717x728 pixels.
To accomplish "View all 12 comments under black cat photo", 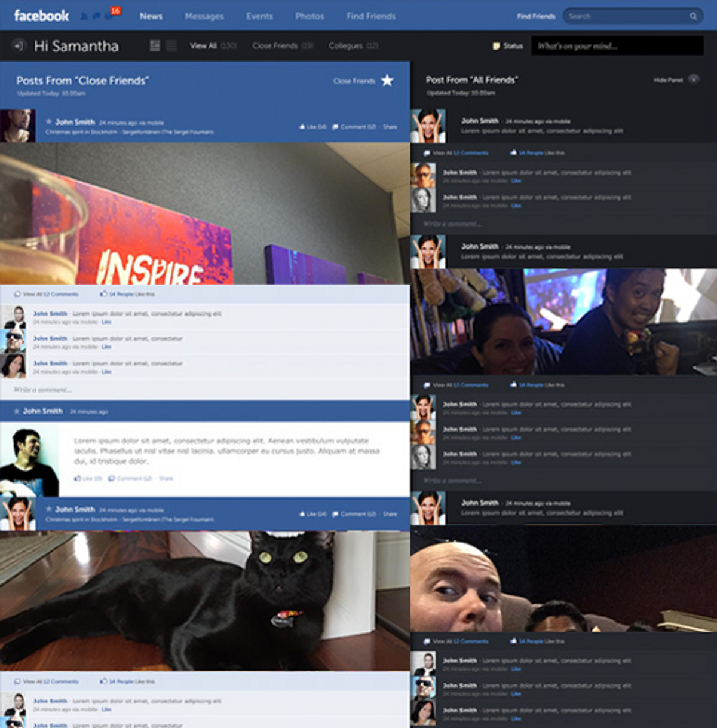I will click(47, 681).
